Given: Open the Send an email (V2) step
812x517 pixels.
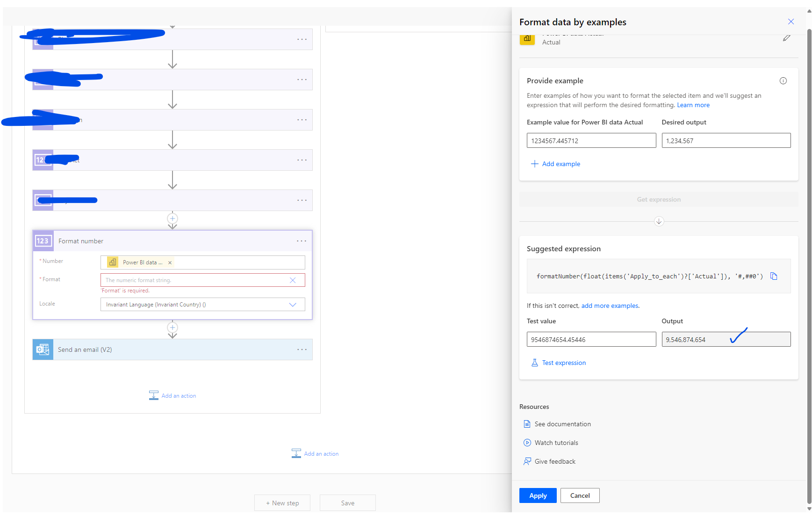Looking at the screenshot, I should pyautogui.click(x=172, y=350).
